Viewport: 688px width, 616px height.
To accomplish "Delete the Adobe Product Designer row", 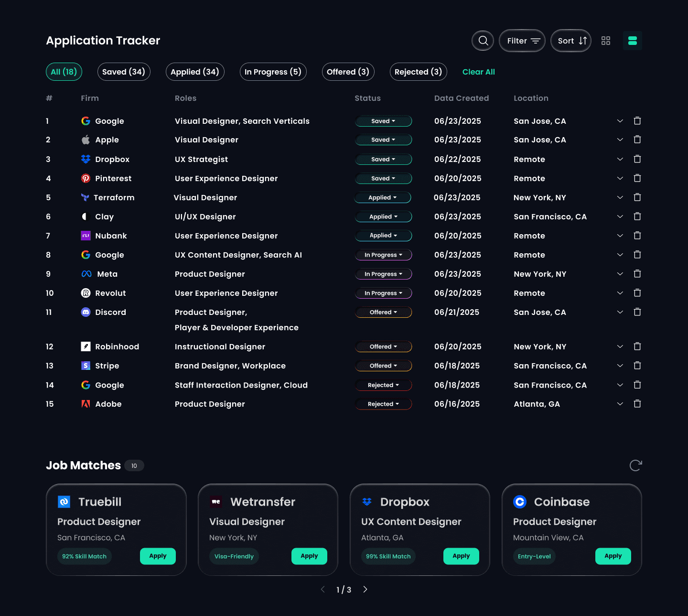I will (637, 404).
